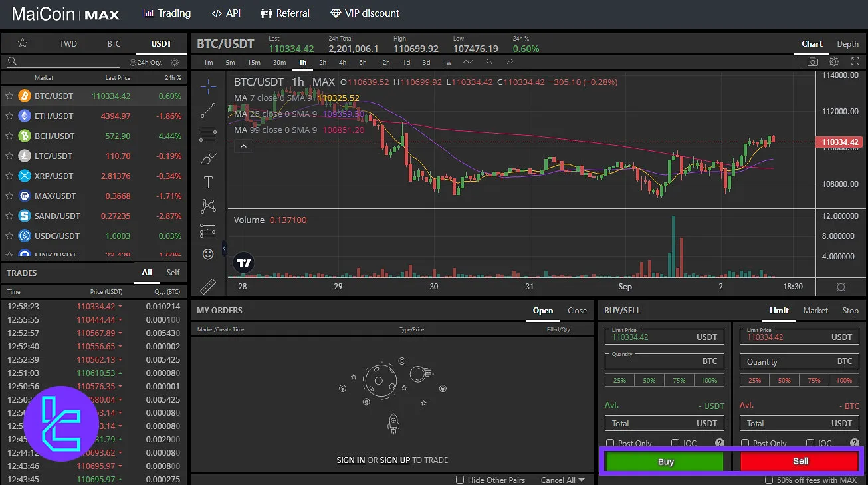
Task: Open chart settings gear in top toolbar
Action: [x=833, y=62]
